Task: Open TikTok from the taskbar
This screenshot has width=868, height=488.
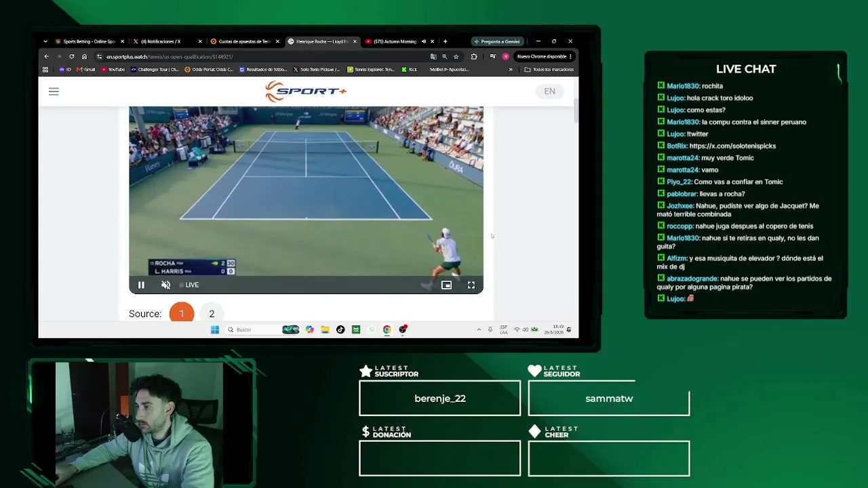Action: [x=340, y=329]
